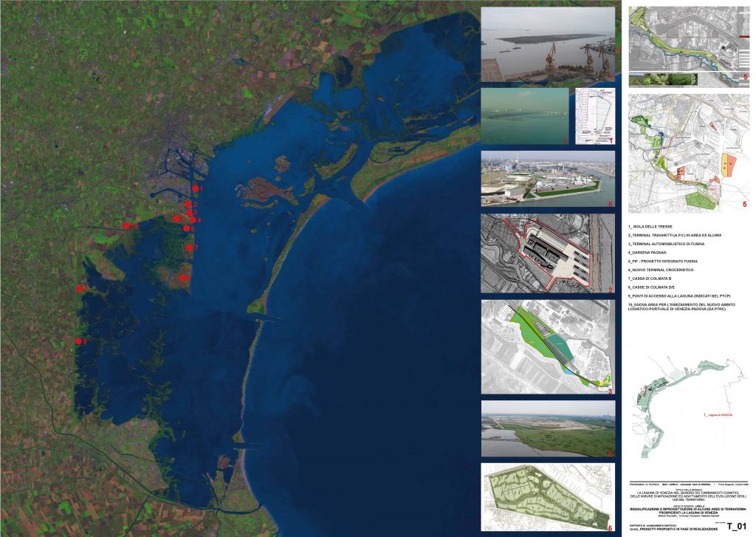Open green park plan thumbnail labeled 6
Screen dimensions: 756x537
547,497
